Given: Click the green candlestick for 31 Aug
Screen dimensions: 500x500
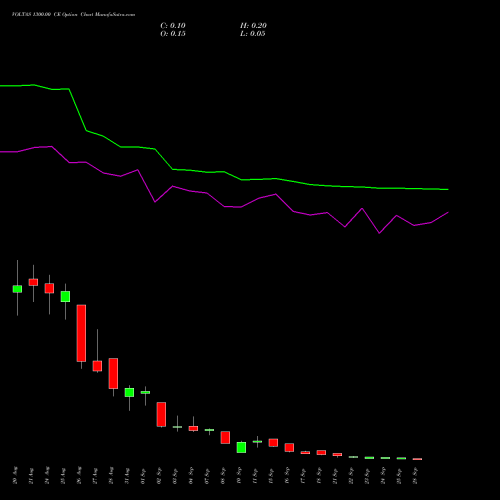Looking at the screenshot, I should (129, 392).
